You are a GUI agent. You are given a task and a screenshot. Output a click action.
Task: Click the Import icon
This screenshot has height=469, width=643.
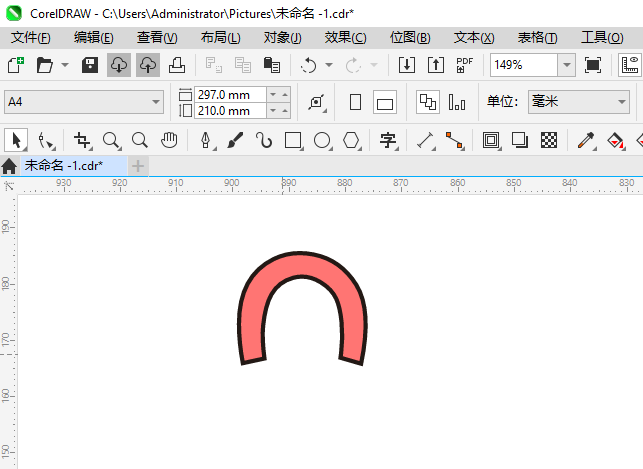tap(407, 65)
